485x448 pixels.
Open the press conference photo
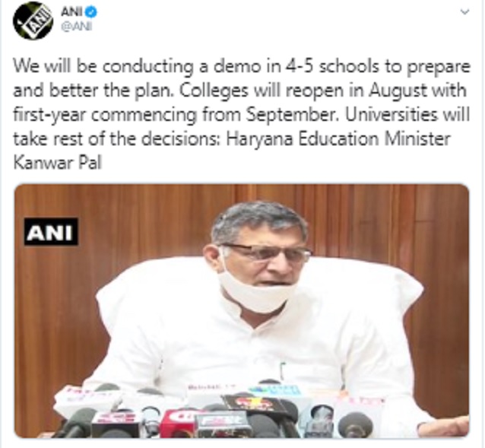pyautogui.click(x=242, y=311)
